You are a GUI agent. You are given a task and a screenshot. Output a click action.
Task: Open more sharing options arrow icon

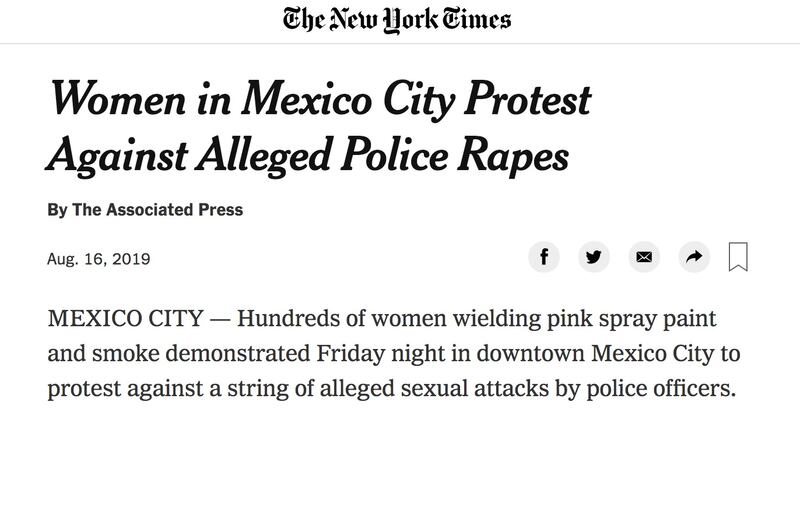click(694, 257)
